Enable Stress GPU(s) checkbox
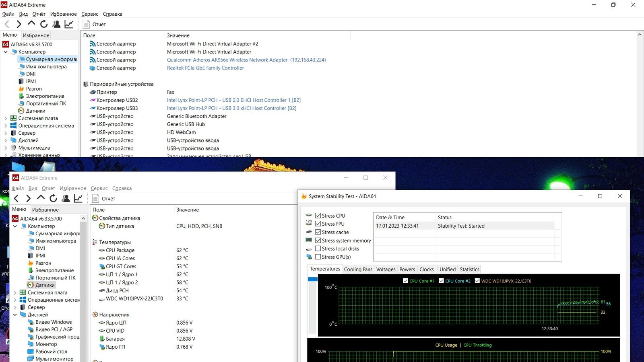The height and width of the screenshot is (362, 644). (318, 257)
